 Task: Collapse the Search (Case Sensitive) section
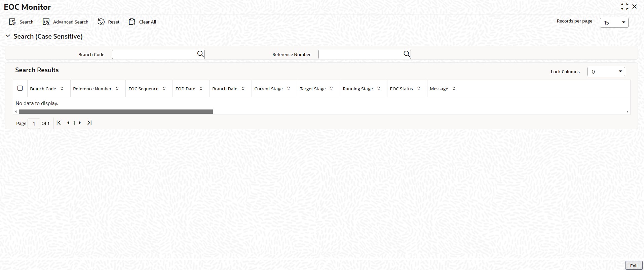click(x=8, y=36)
